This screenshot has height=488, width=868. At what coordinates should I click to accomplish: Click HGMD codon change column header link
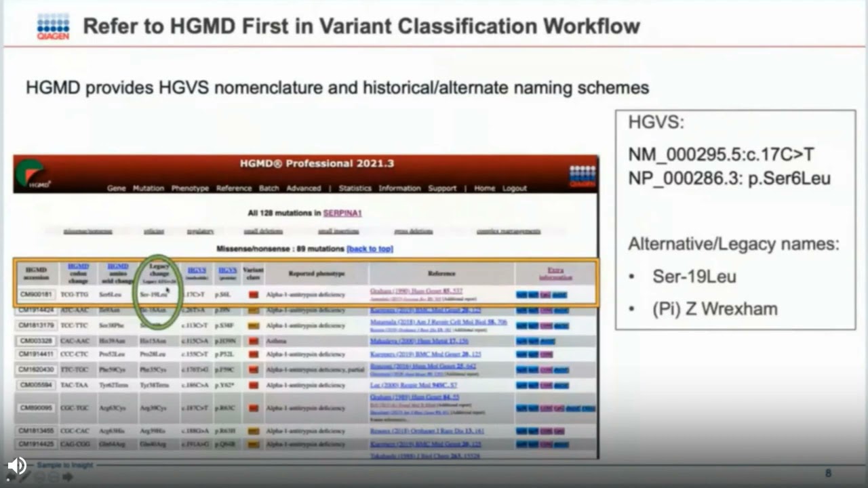[x=78, y=266]
